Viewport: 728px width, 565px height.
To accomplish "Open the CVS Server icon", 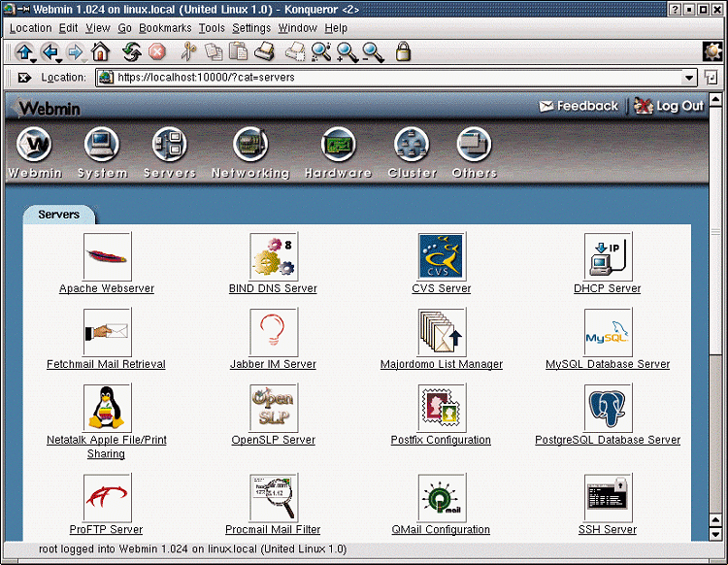I will click(441, 256).
